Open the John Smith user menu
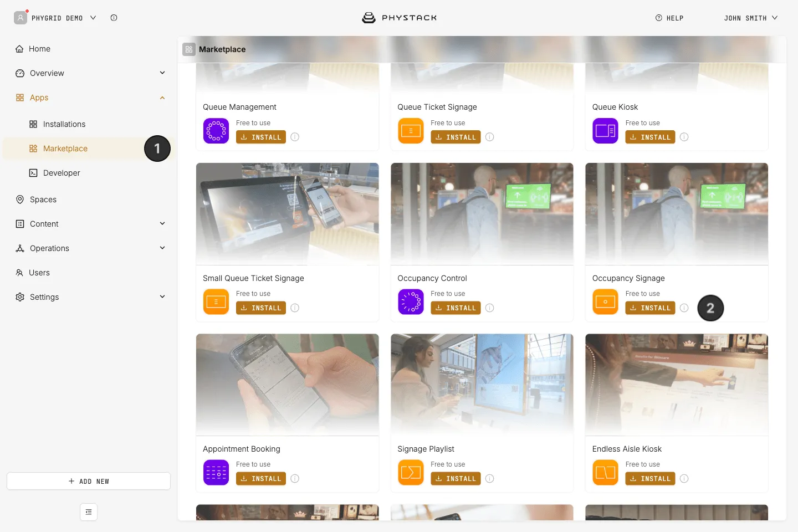 point(751,18)
